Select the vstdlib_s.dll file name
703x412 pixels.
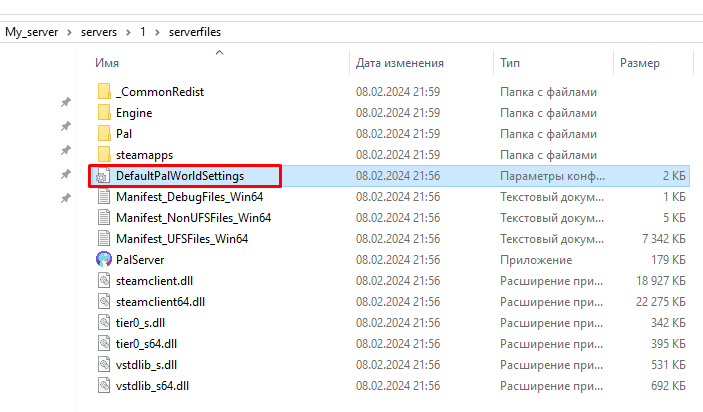146,365
